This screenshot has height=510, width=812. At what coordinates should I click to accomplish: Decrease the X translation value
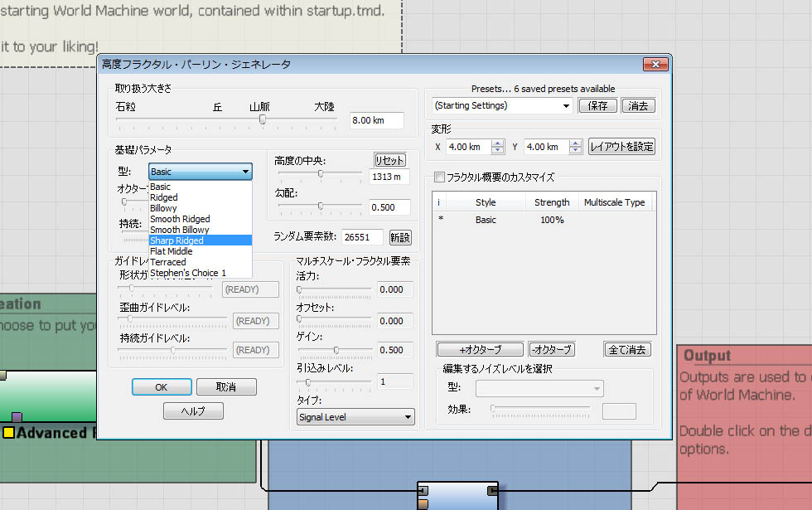click(x=498, y=150)
